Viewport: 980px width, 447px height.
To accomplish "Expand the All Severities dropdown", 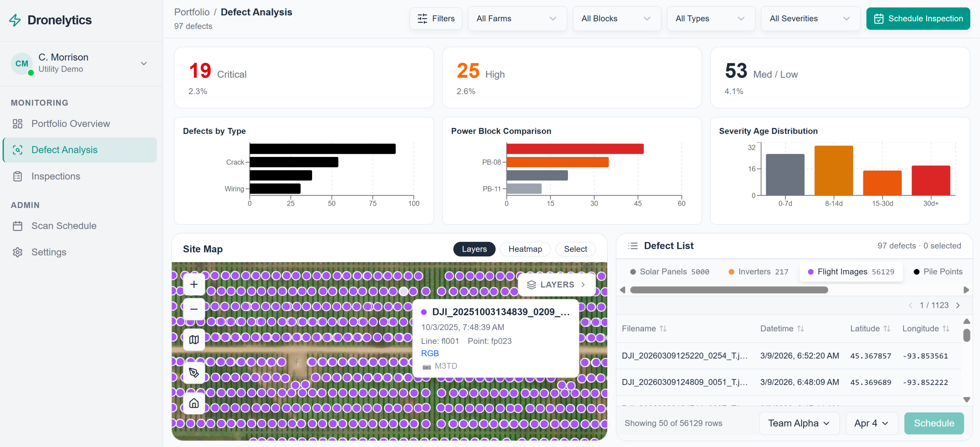I will (x=810, y=18).
